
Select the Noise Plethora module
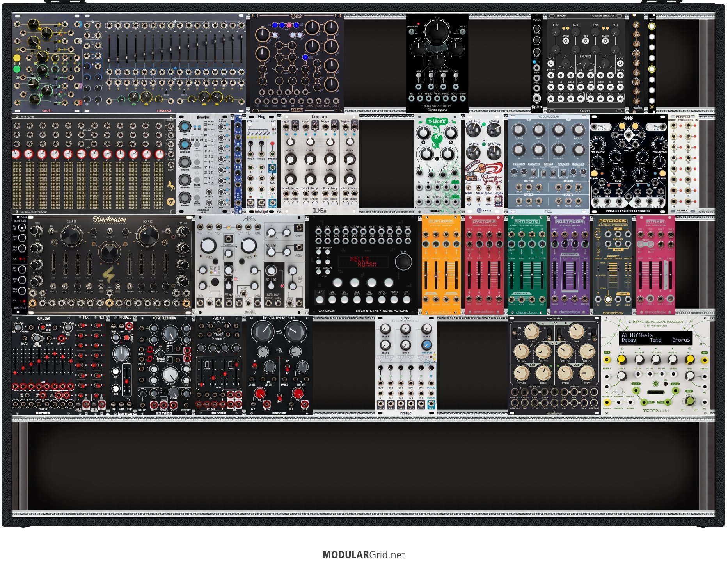(164, 365)
